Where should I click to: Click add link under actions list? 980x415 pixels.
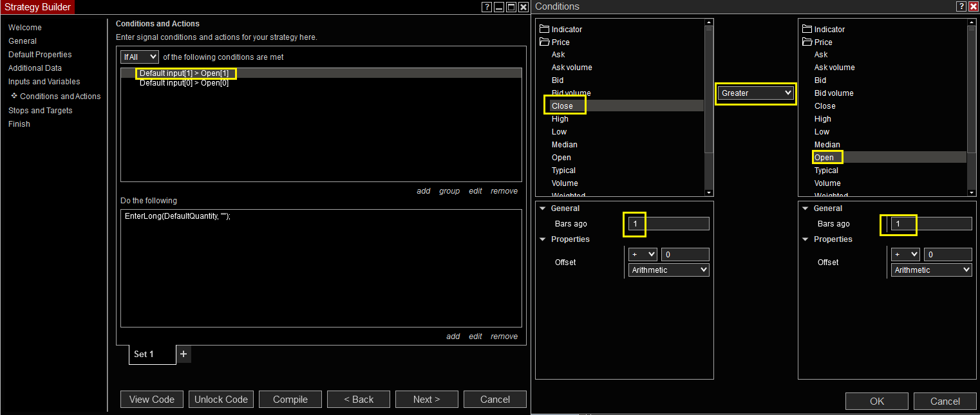(453, 337)
